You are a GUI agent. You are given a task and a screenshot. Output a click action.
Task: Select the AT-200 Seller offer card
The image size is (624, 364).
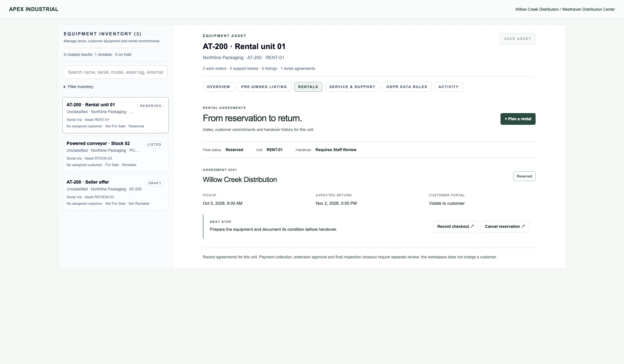tap(115, 192)
